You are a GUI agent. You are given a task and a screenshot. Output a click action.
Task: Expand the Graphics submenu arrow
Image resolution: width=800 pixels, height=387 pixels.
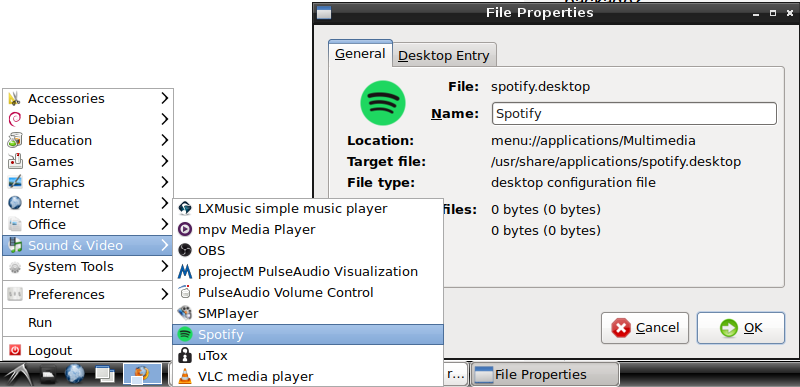pos(164,182)
